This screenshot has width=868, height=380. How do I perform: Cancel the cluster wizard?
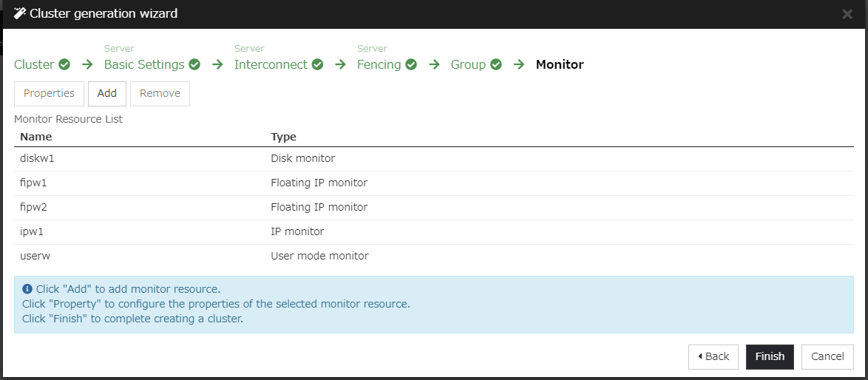coord(827,356)
